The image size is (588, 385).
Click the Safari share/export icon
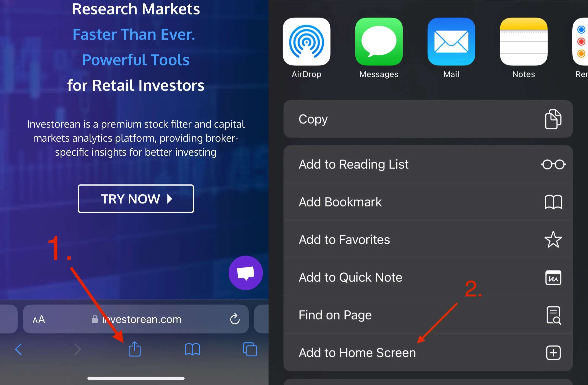pyautogui.click(x=134, y=349)
